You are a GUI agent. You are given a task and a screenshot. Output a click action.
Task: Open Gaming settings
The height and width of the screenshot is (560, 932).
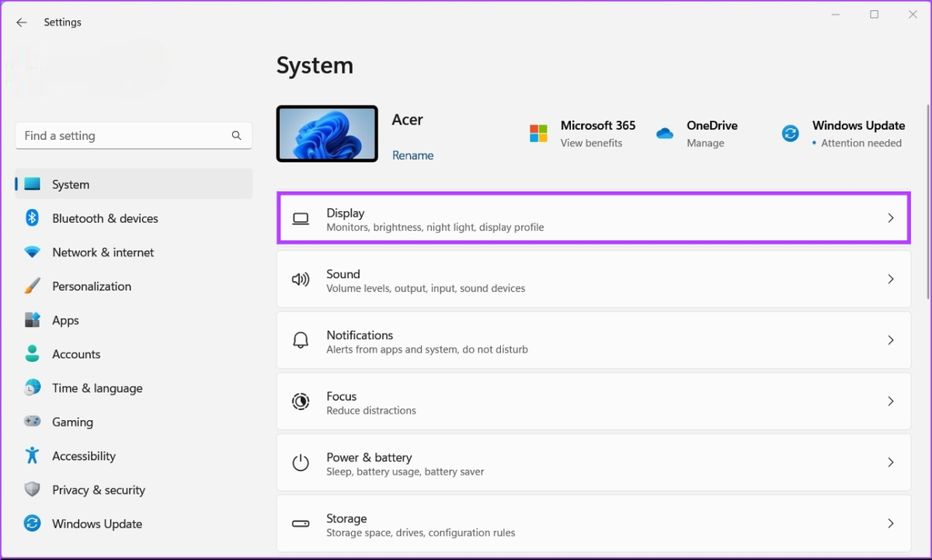point(134,422)
